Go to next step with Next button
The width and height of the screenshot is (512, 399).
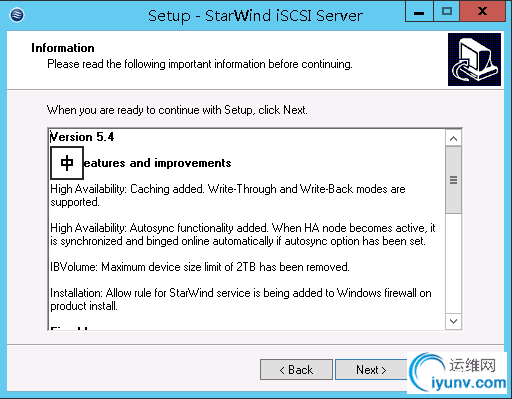pyautogui.click(x=371, y=369)
